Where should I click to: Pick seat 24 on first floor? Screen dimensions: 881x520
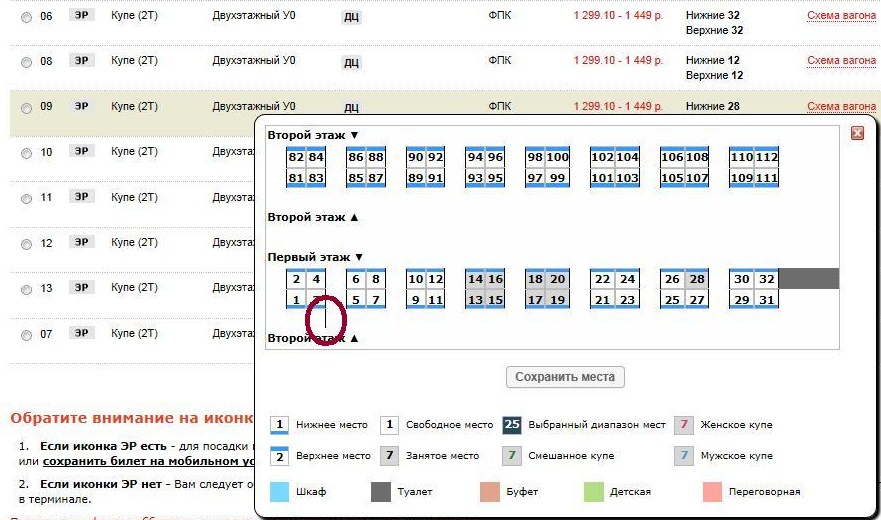627,280
